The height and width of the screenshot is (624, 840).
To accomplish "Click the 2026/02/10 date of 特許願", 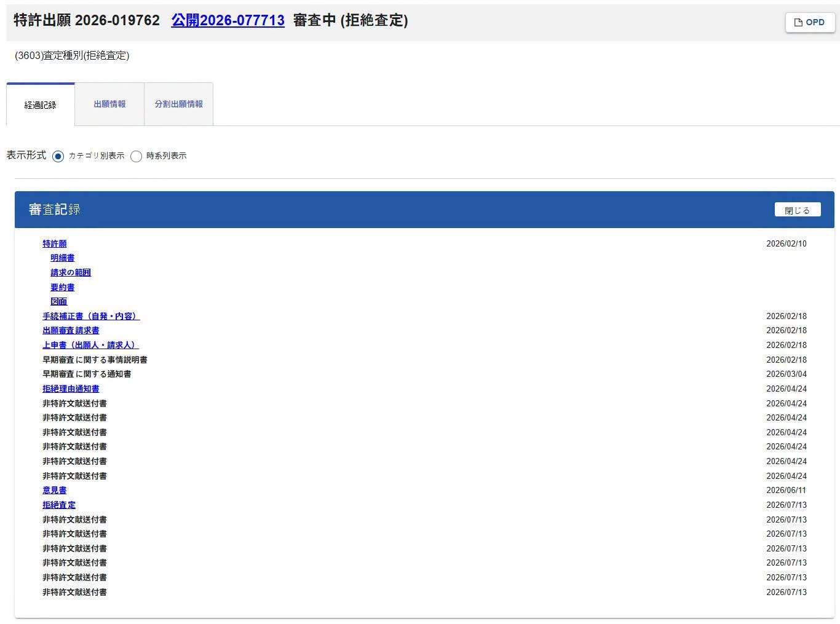I will (787, 244).
